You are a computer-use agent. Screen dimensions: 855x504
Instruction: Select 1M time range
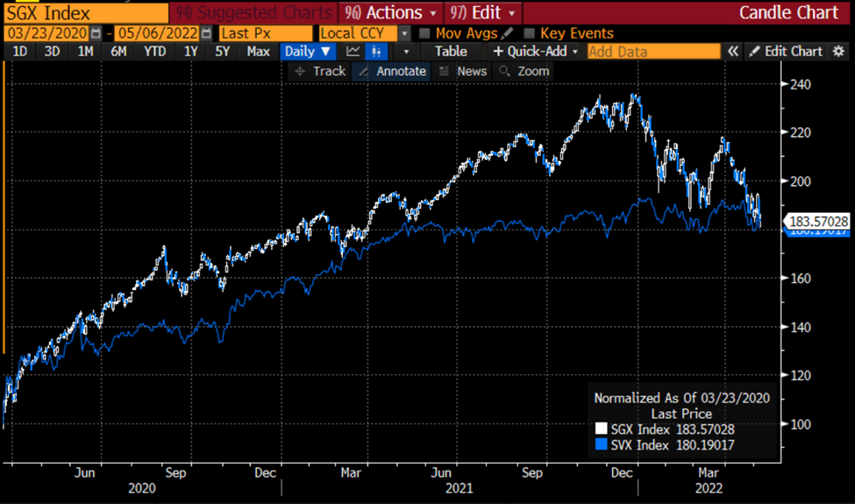click(85, 51)
